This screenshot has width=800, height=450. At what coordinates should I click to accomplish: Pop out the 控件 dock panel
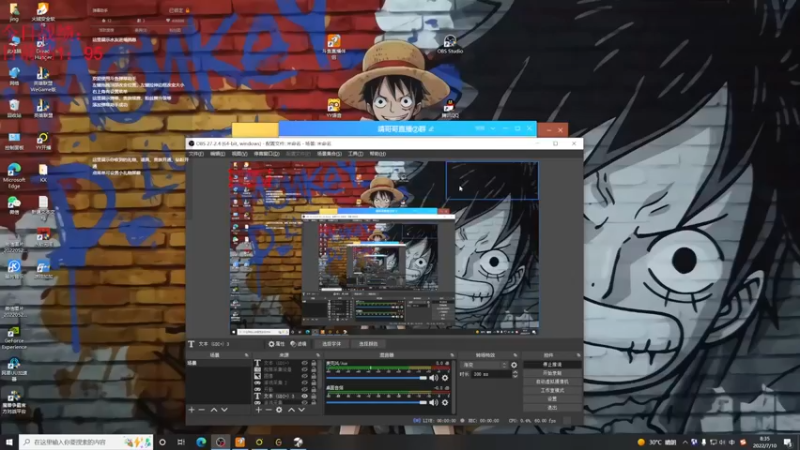(579, 355)
